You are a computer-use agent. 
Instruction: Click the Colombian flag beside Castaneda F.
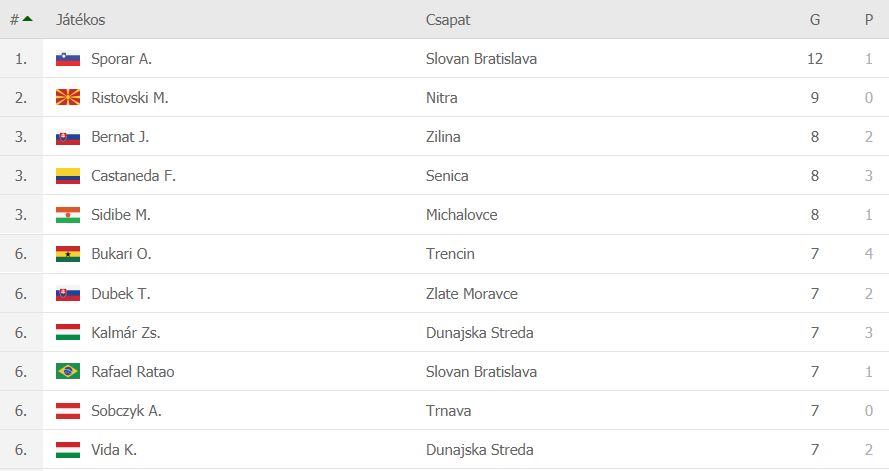point(68,176)
